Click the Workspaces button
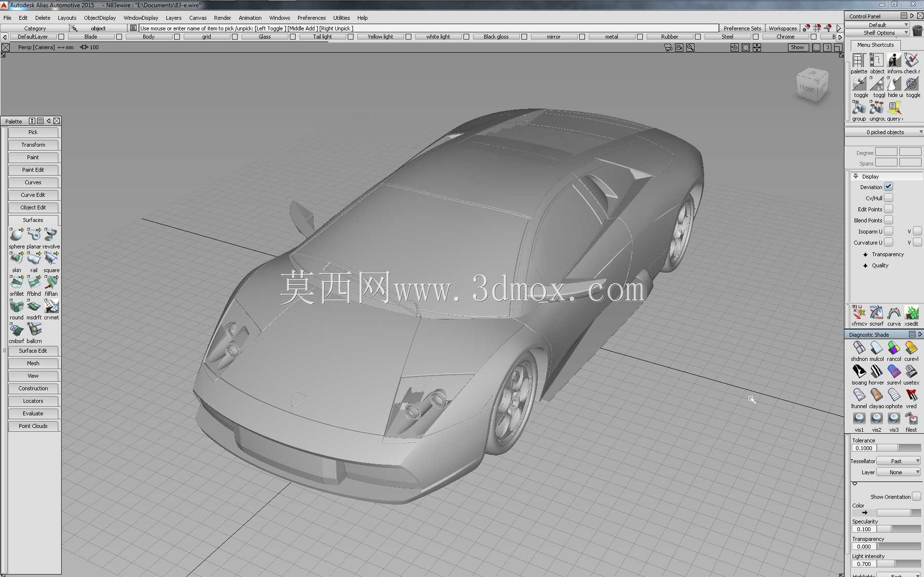Viewport: 924px width, 577px height. point(783,28)
